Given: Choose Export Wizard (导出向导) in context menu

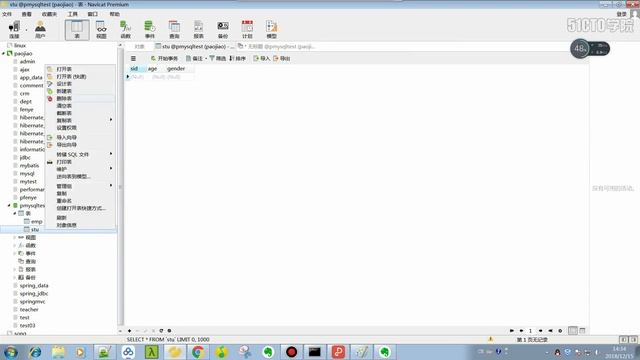Looking at the screenshot, I should 80,144.
